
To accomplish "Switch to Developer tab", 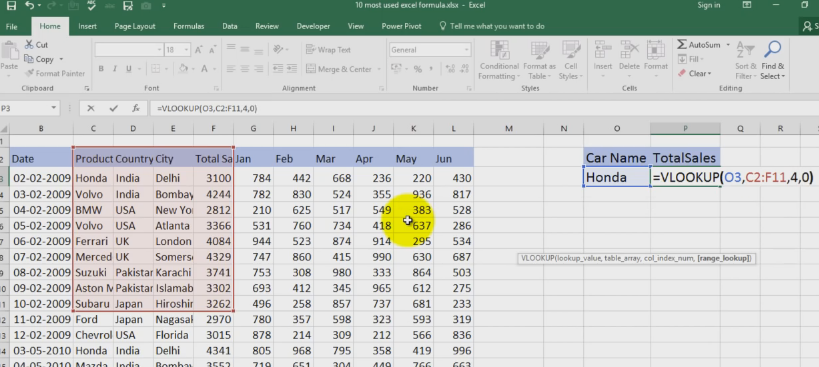I will coord(313,26).
